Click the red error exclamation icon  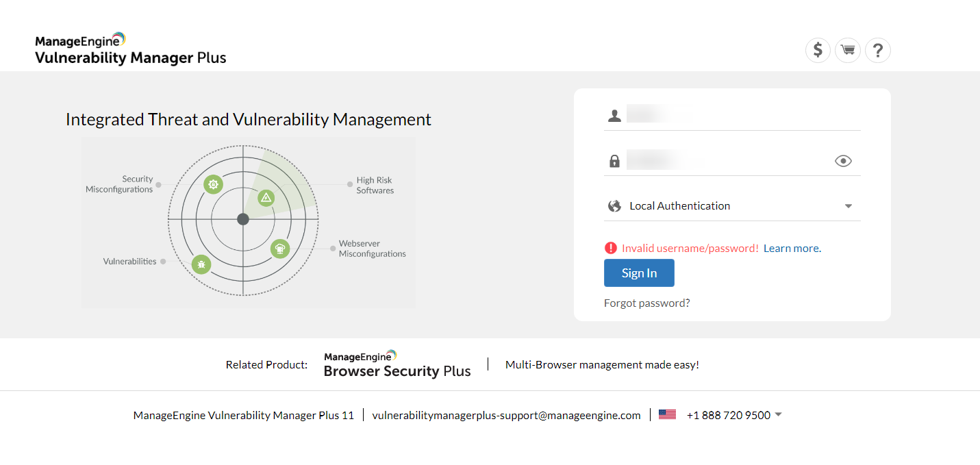point(611,248)
